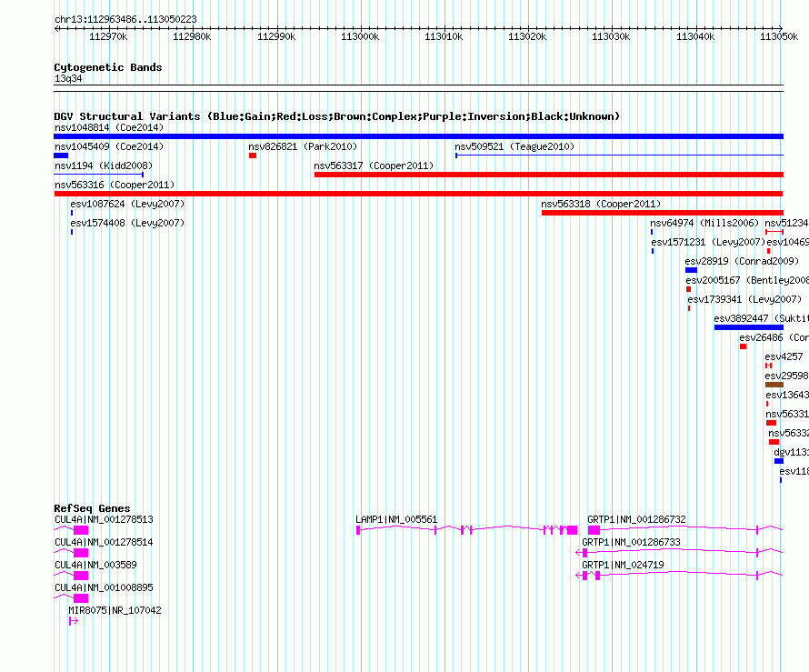Open the esv1087624 (Levy2007) variant label

coord(127,204)
